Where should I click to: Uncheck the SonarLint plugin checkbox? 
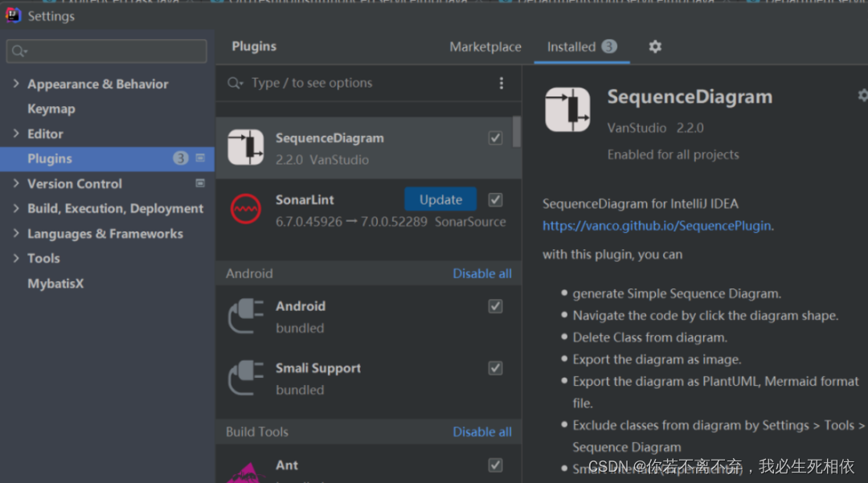pyautogui.click(x=495, y=199)
